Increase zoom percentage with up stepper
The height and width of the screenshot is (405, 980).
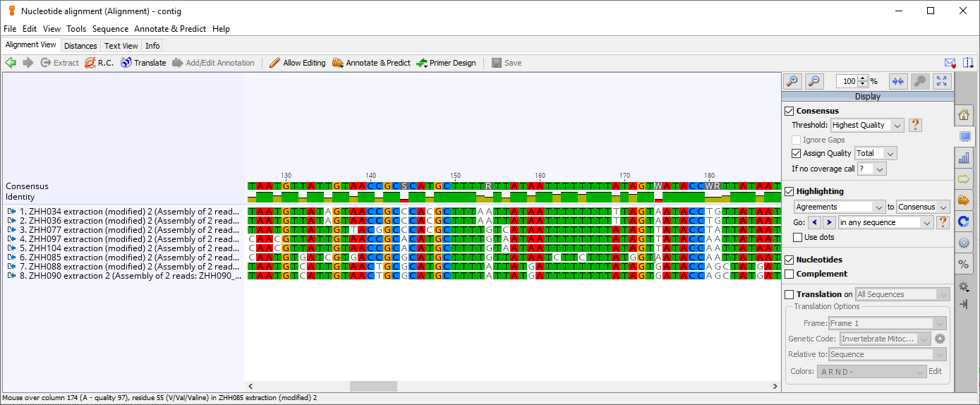click(x=862, y=78)
